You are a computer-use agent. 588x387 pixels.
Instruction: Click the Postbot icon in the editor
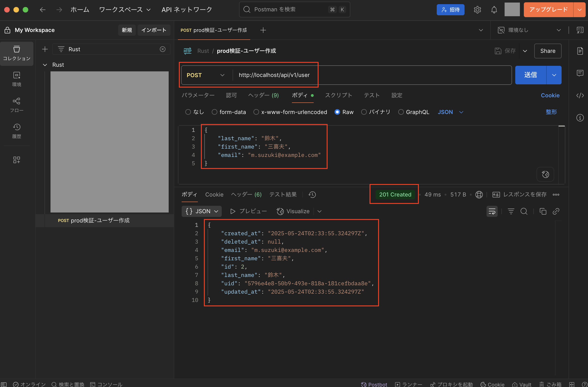(x=545, y=174)
